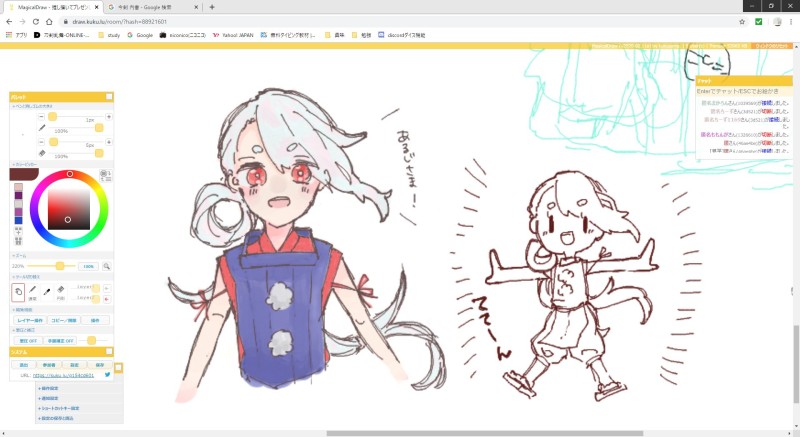Click browser back arrow
Viewport: 800px width, 437px height.
9,21
